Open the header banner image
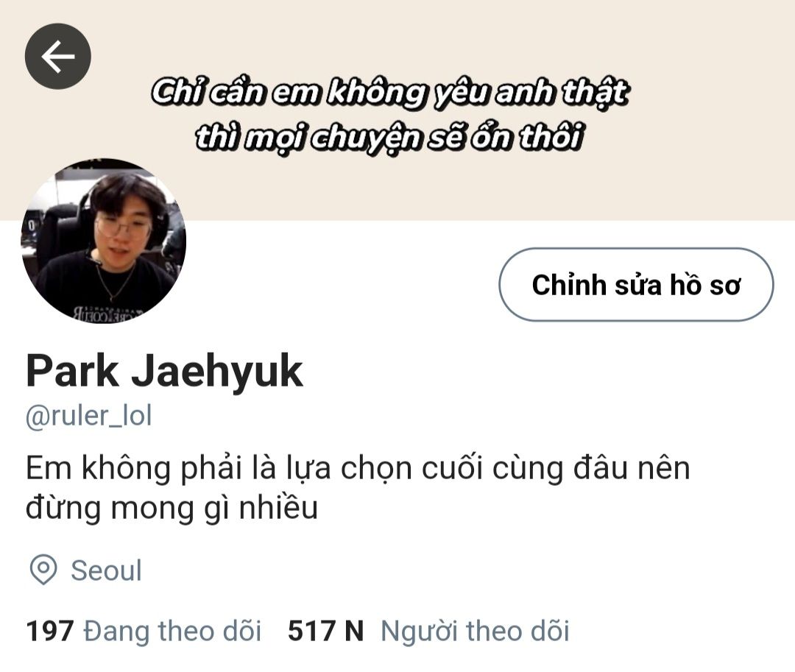The height and width of the screenshot is (672, 795). point(397,110)
